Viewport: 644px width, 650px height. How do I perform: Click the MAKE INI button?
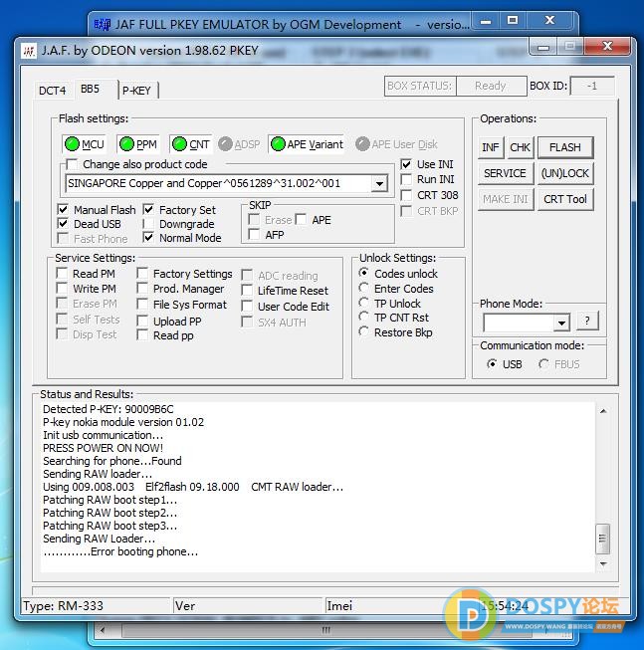click(506, 199)
